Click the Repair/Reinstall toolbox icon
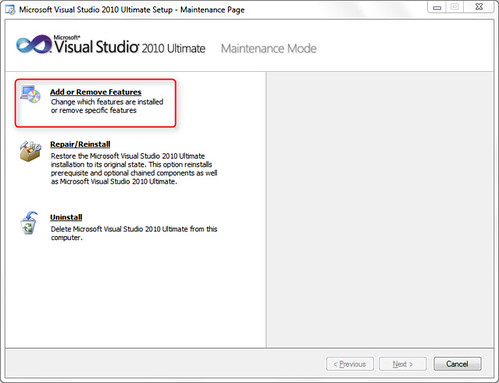 click(x=30, y=151)
